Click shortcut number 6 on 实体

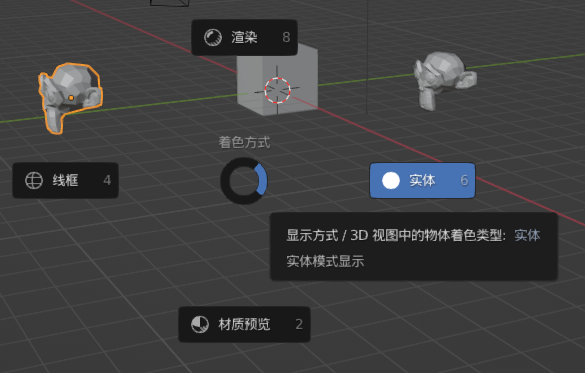pos(464,181)
